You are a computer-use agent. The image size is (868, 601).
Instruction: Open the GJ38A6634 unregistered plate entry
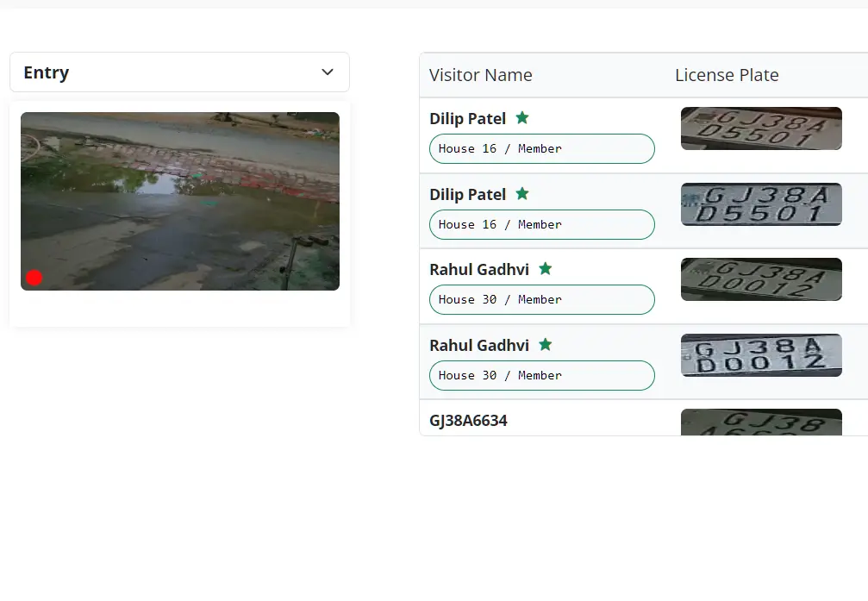click(x=468, y=420)
